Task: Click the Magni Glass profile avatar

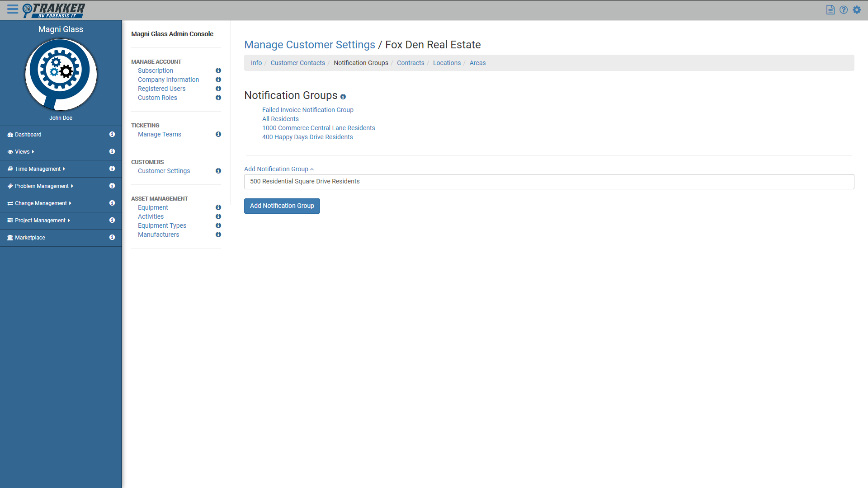Action: tap(61, 74)
